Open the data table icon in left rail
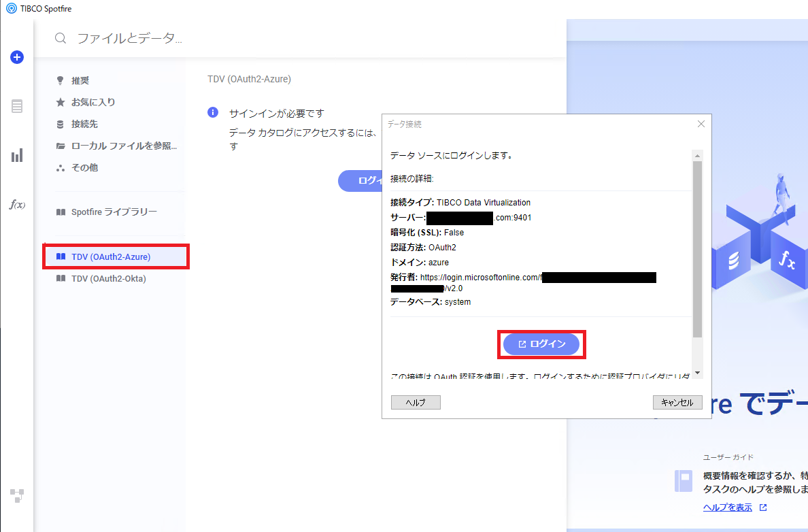Screen dimensions: 808x532 coord(17,106)
